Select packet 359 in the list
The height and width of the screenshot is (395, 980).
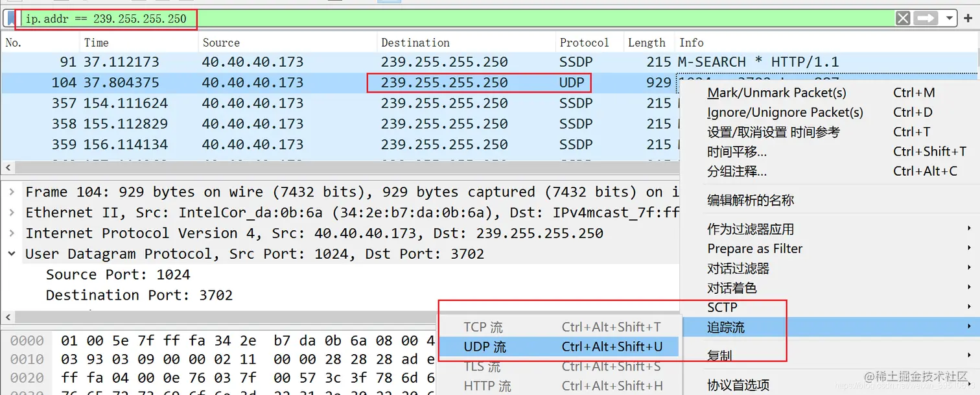pos(340,145)
